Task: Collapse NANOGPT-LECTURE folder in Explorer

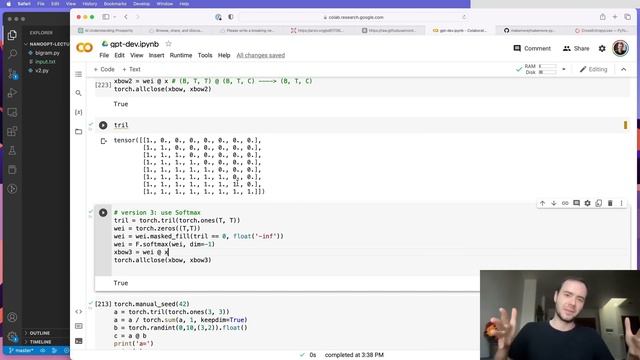Action: pyautogui.click(x=47, y=44)
